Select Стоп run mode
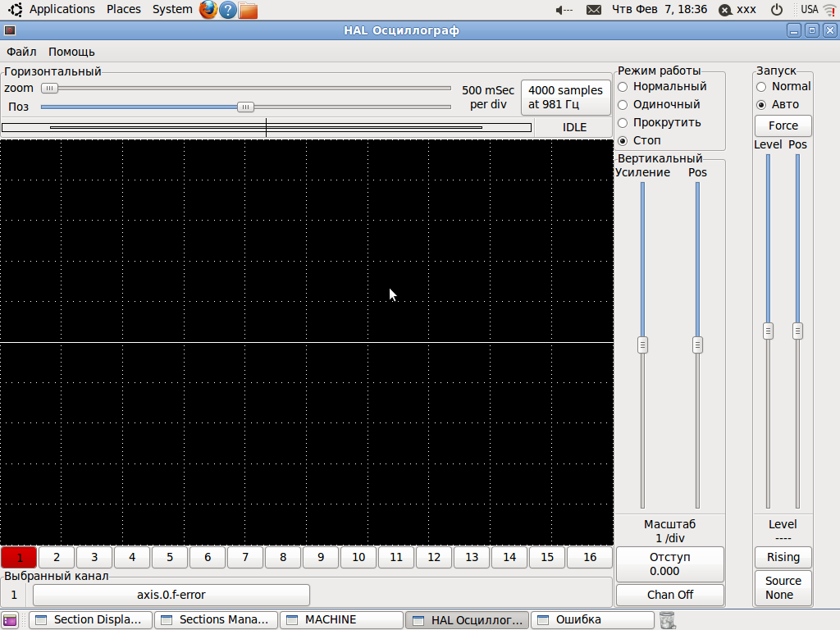 [639, 141]
